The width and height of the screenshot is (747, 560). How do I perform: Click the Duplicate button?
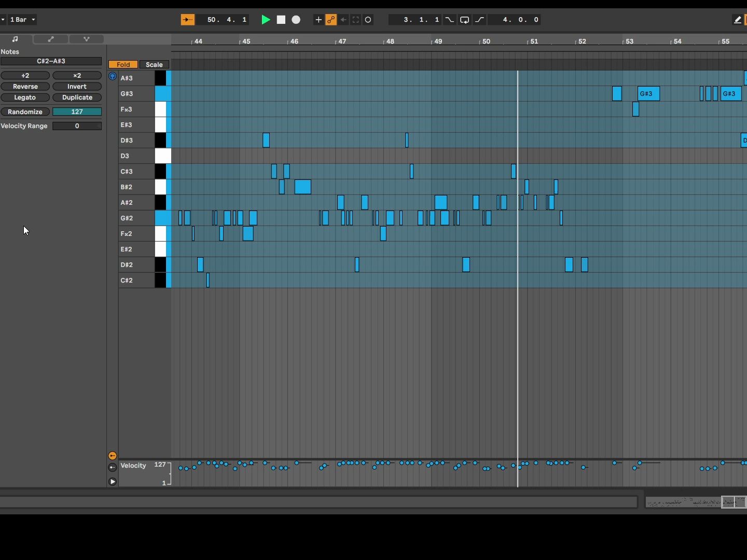point(77,97)
